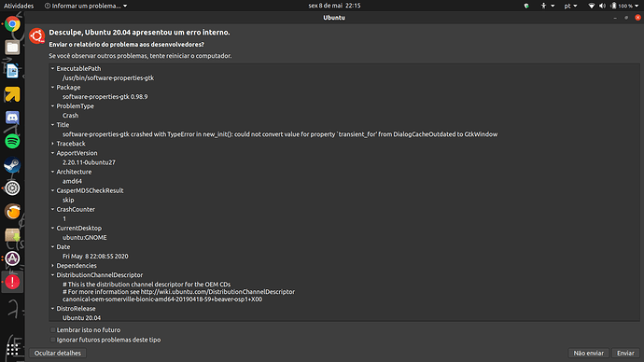
Task: Click the Ocultar detalhes button
Action: [58, 353]
